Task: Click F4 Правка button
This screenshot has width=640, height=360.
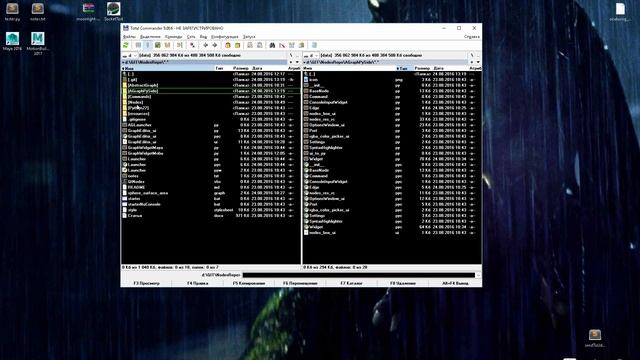Action: pos(198,283)
